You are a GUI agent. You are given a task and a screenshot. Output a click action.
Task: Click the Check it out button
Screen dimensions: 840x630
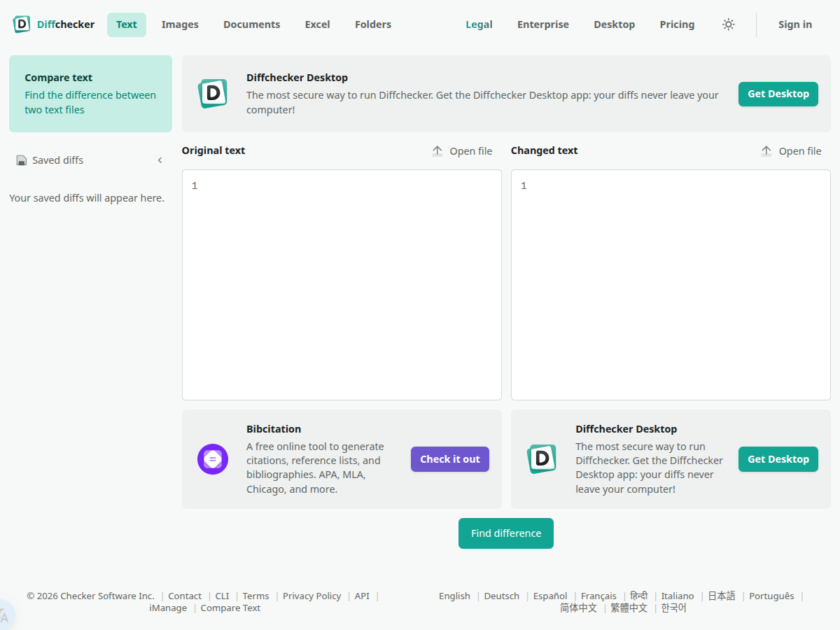coord(449,459)
